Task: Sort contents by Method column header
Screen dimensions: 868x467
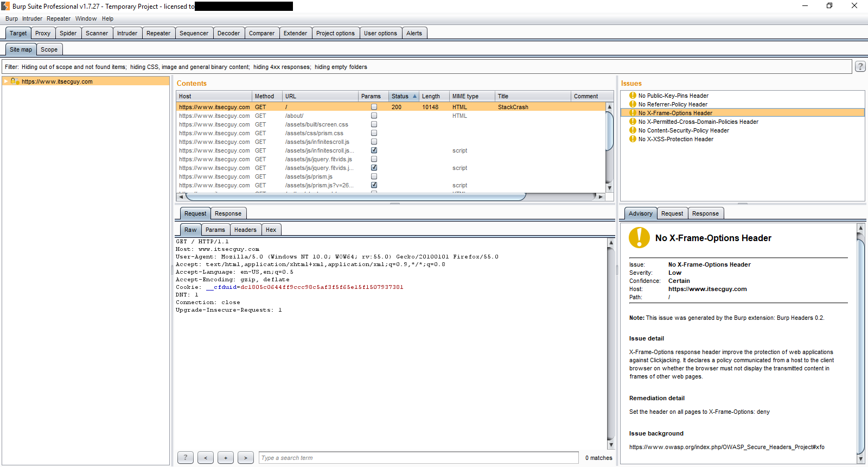Action: pyautogui.click(x=267, y=96)
